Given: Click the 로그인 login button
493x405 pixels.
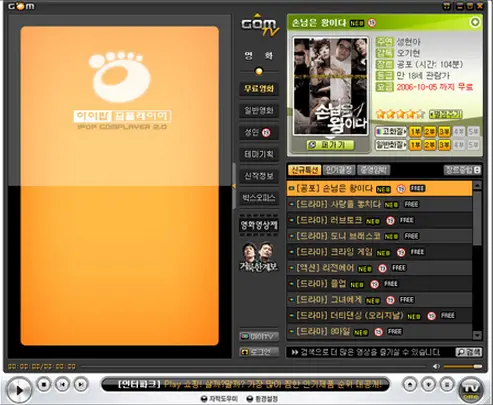Looking at the screenshot, I should [259, 352].
